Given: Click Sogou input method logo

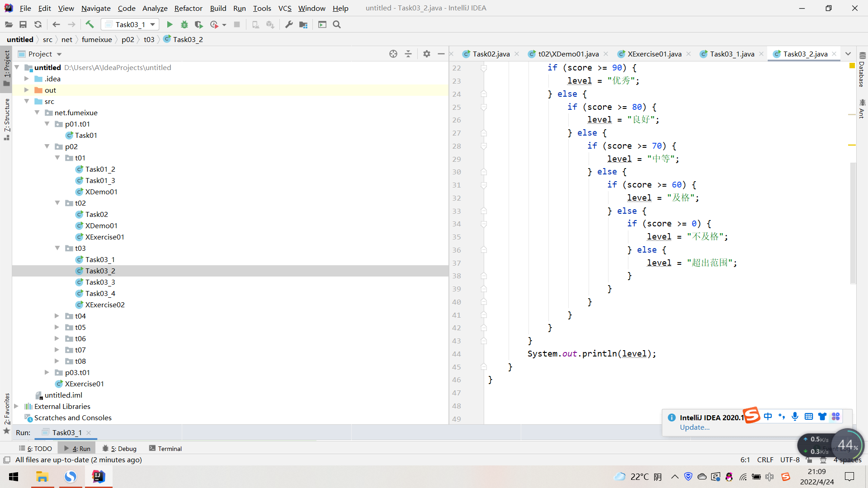Looking at the screenshot, I should pos(752,415).
